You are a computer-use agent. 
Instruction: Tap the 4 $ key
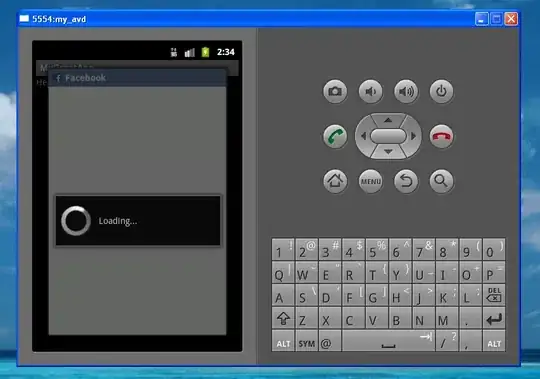pyautogui.click(x=353, y=249)
